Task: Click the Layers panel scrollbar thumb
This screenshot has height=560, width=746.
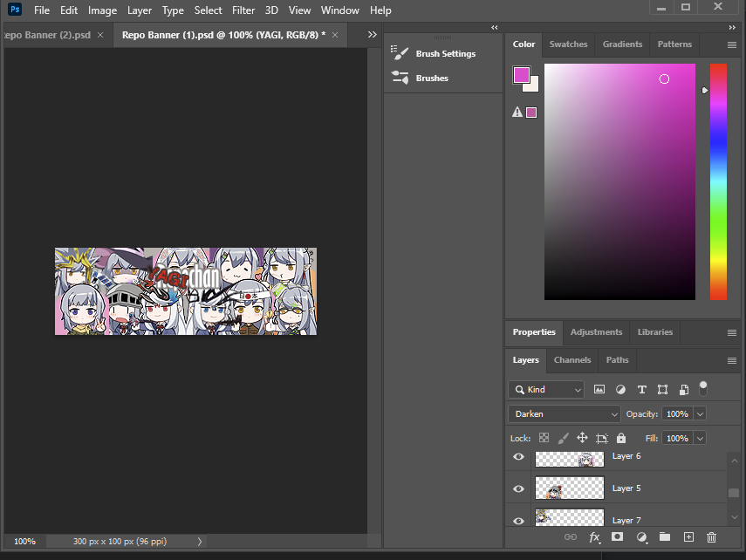Action: 734,494
